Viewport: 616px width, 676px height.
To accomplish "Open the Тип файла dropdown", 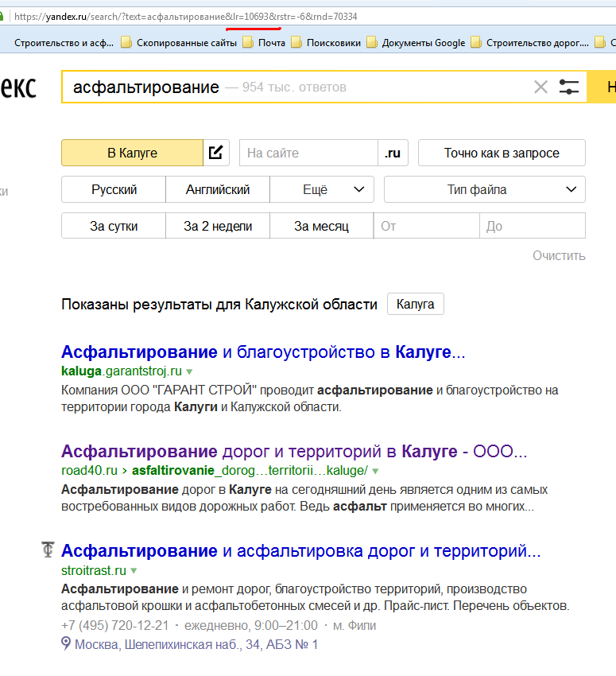I will [x=485, y=189].
